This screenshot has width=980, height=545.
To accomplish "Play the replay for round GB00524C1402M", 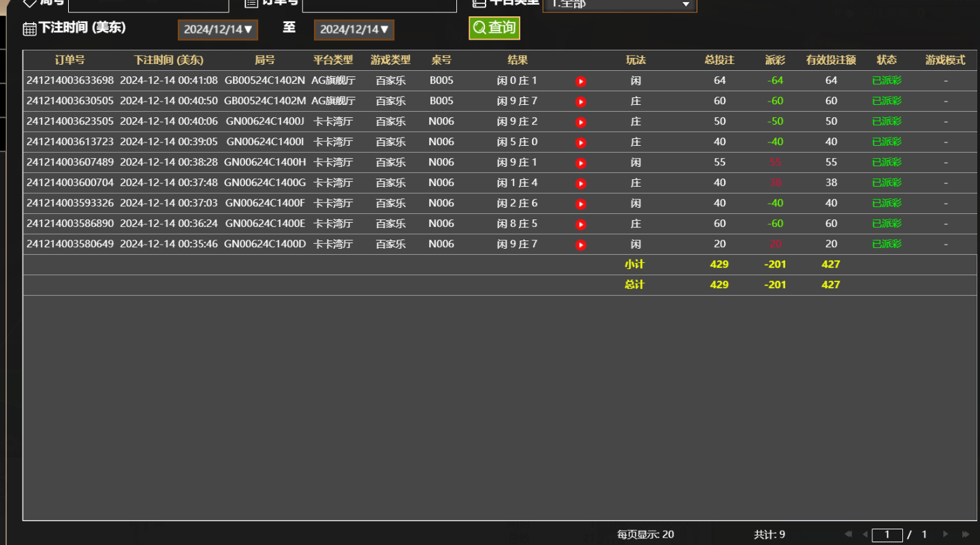I will tap(580, 101).
